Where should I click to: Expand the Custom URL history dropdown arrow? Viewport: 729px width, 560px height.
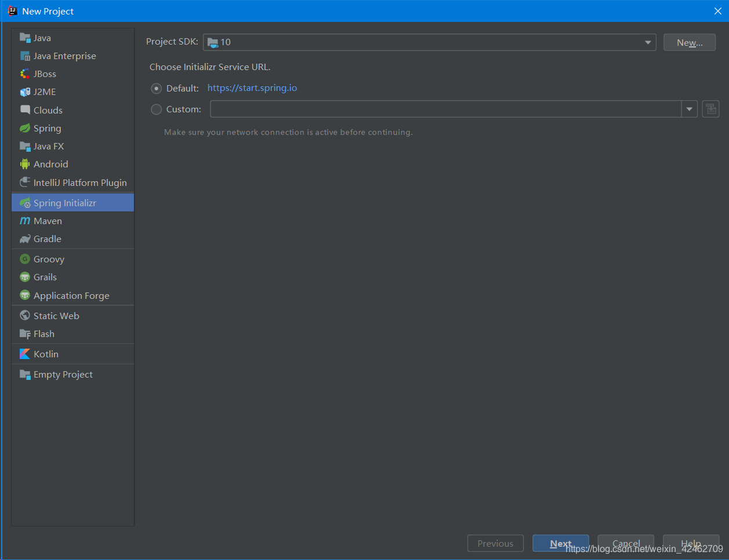pyautogui.click(x=689, y=109)
